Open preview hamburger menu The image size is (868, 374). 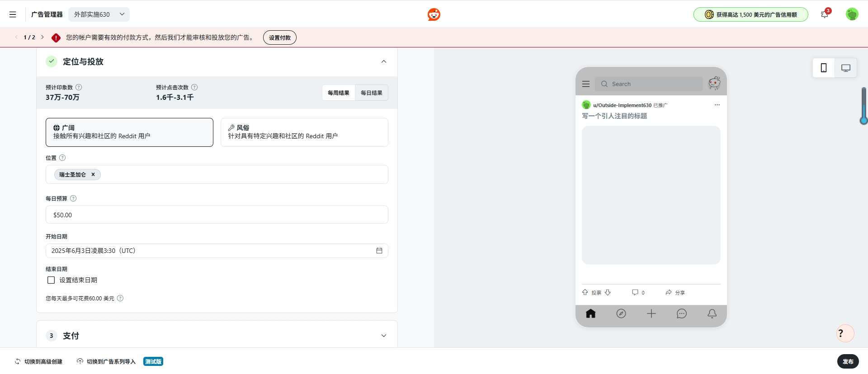point(586,84)
